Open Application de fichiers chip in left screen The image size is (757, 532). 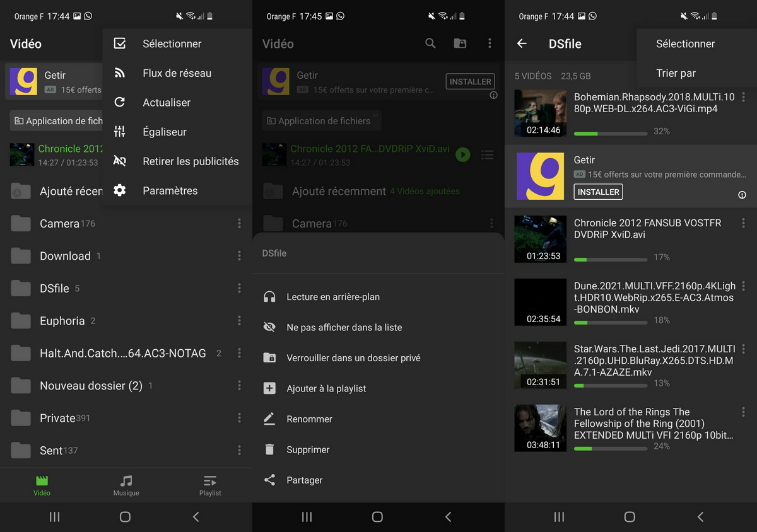[x=57, y=121]
